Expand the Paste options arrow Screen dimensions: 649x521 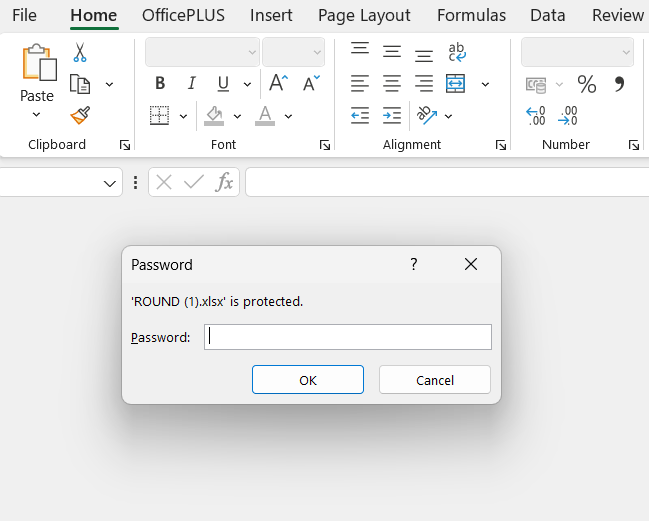coord(36,115)
